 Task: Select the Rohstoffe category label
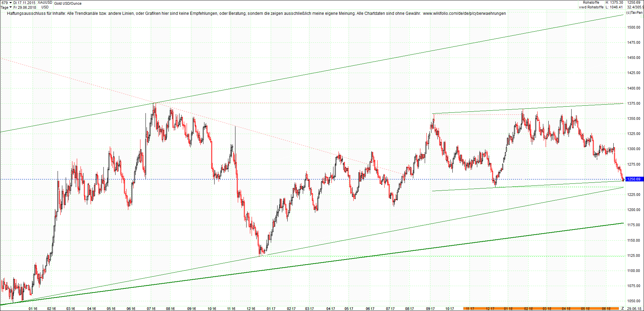pos(591,2)
